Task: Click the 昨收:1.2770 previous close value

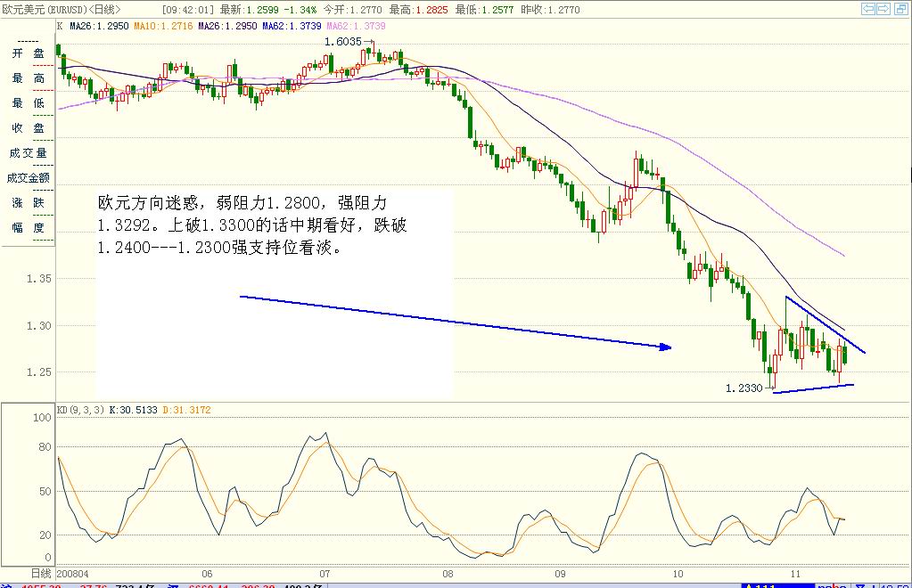Action: click(550, 10)
